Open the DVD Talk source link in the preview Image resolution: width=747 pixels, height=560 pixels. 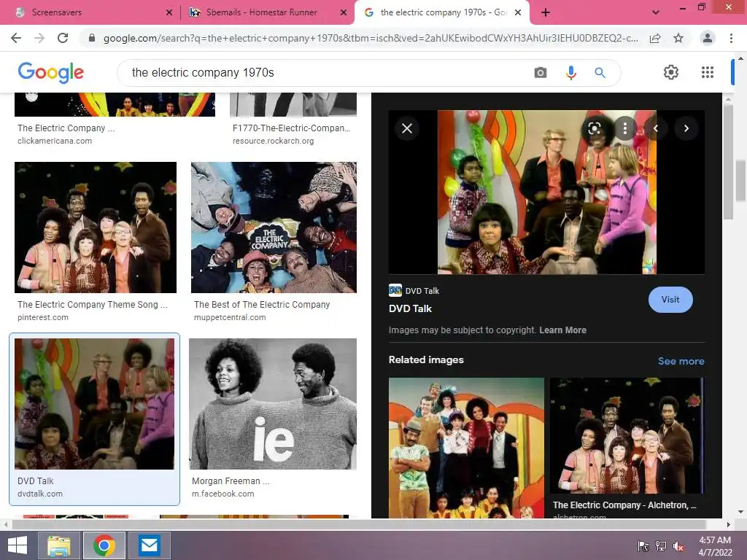(414, 290)
